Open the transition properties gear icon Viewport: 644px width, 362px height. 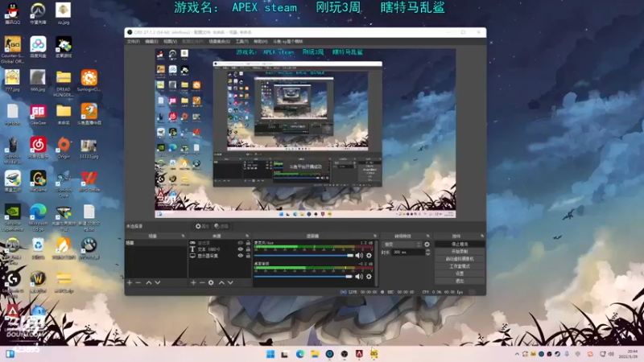[x=427, y=245]
